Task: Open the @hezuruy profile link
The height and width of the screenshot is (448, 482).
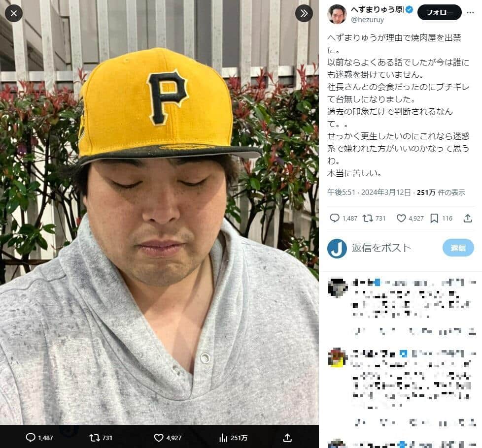Action: click(367, 20)
